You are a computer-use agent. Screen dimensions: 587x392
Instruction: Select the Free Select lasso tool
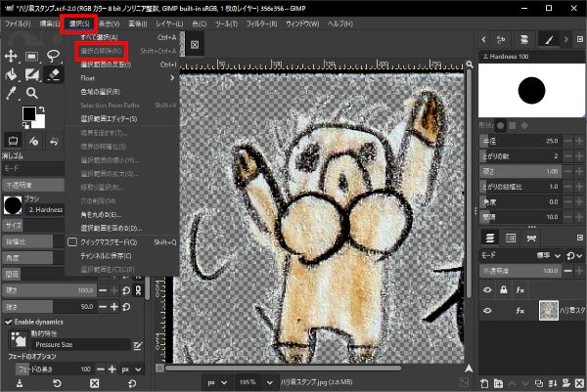(x=53, y=57)
